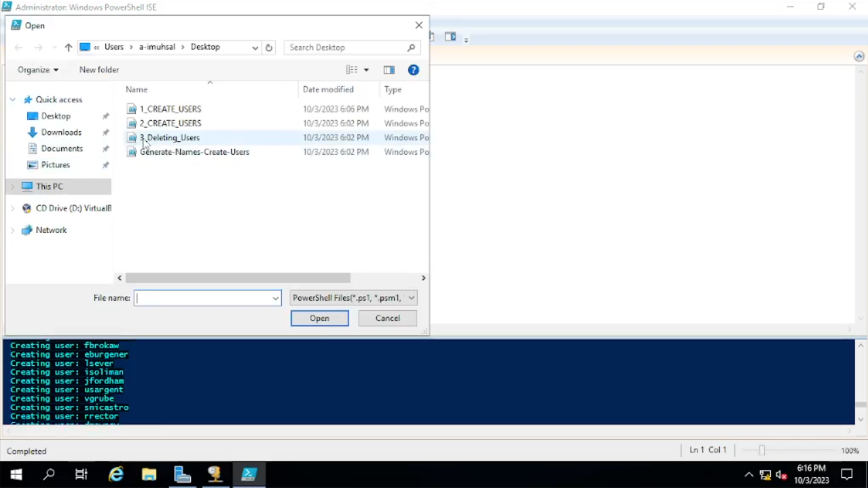This screenshot has width=868, height=488.
Task: Expand the Network tree node
Action: (13, 231)
